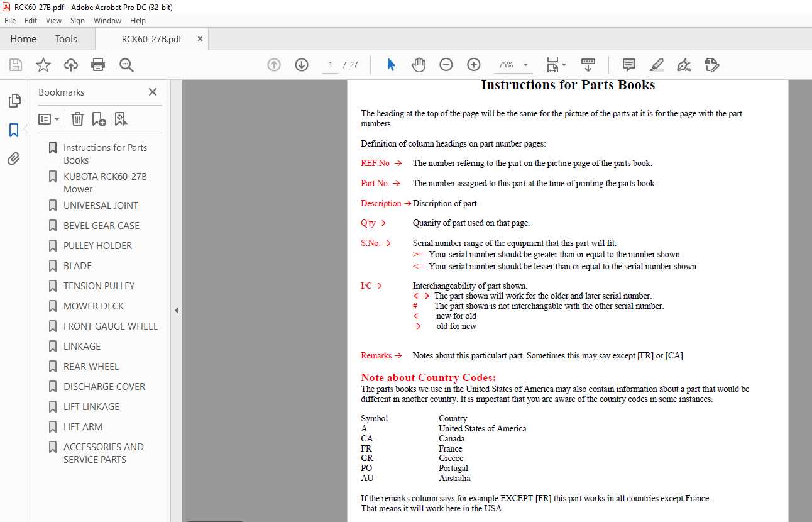The height and width of the screenshot is (522, 812).
Task: Click the red Note about Country Codes heading
Action: (x=428, y=377)
